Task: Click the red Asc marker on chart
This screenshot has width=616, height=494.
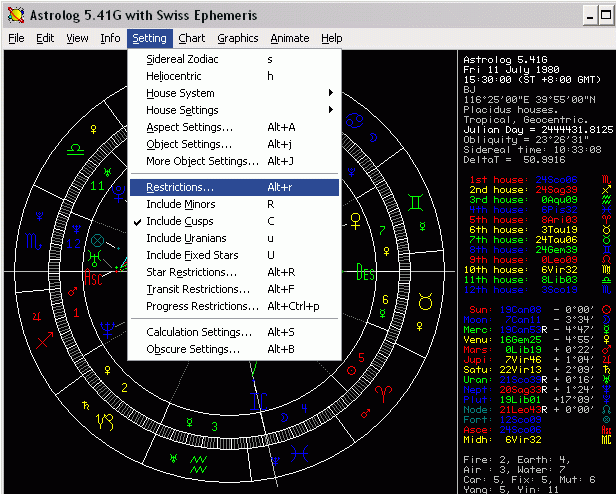Action: tap(94, 278)
